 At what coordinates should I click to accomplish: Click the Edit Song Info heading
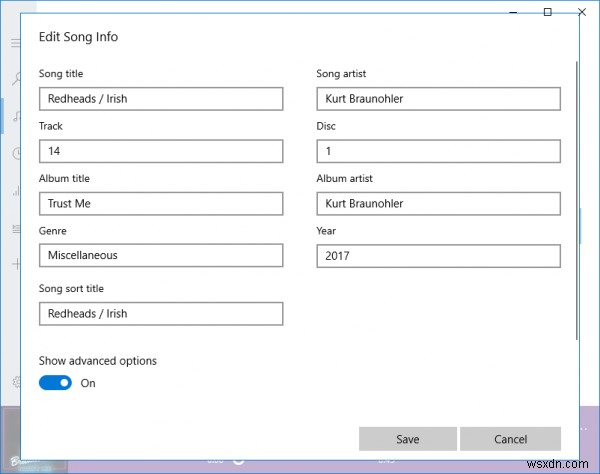tap(78, 37)
